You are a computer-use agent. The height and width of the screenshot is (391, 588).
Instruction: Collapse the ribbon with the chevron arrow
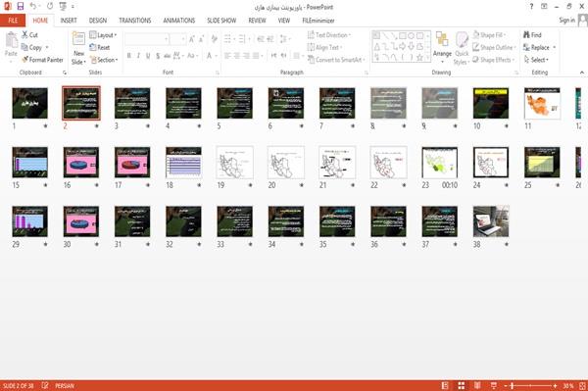click(581, 73)
